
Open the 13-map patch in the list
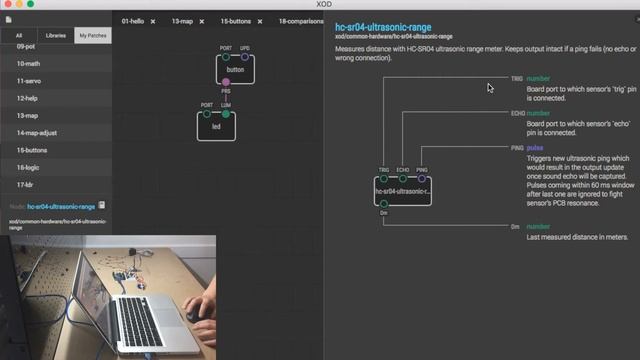[x=56, y=116]
